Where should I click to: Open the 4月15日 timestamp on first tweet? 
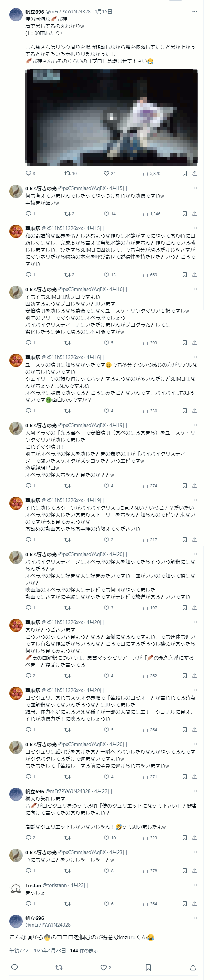tap(103, 11)
